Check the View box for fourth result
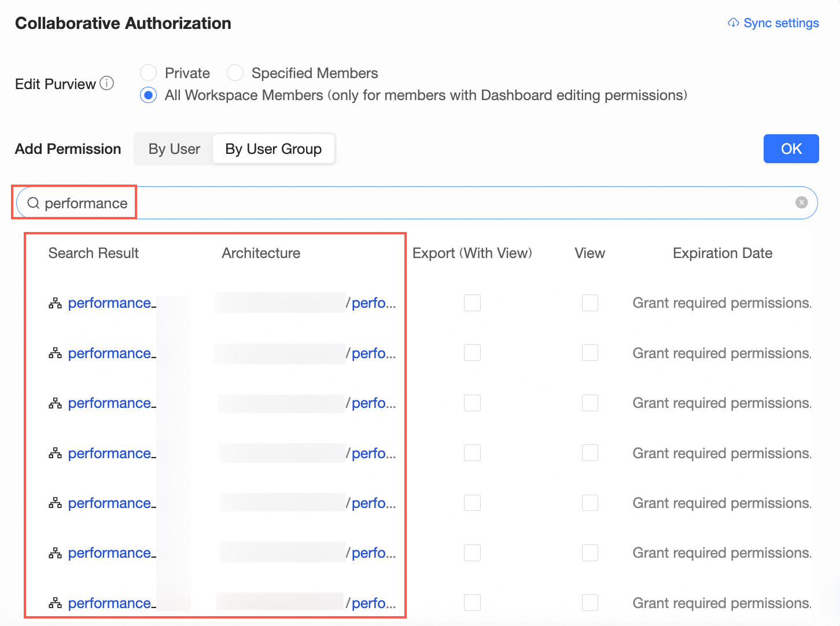840x626 pixels. click(590, 453)
